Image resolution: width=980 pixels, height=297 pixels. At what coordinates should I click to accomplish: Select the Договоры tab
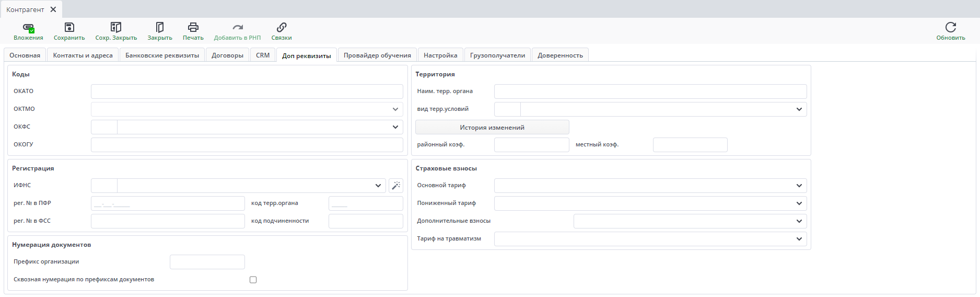[228, 55]
